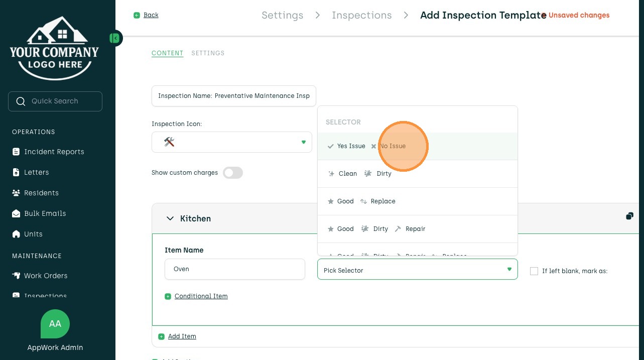644x360 pixels.
Task: Click the duplicate Kitchen section icon
Action: (629, 216)
